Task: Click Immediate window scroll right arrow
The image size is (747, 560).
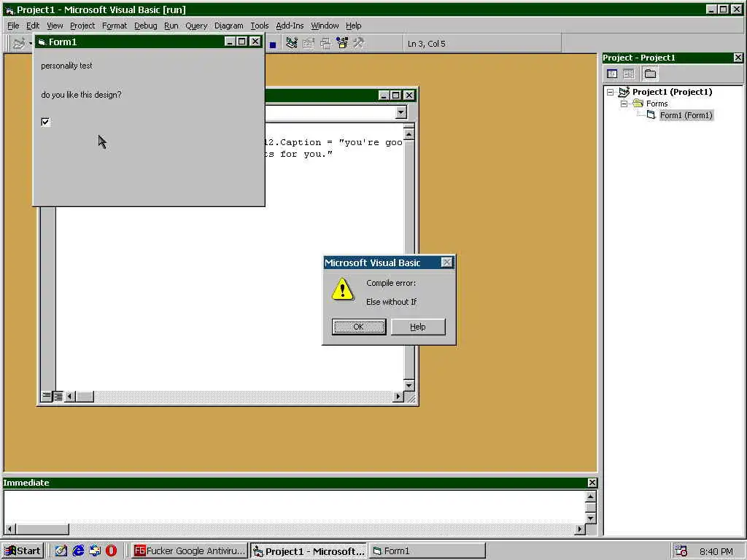Action: point(579,529)
